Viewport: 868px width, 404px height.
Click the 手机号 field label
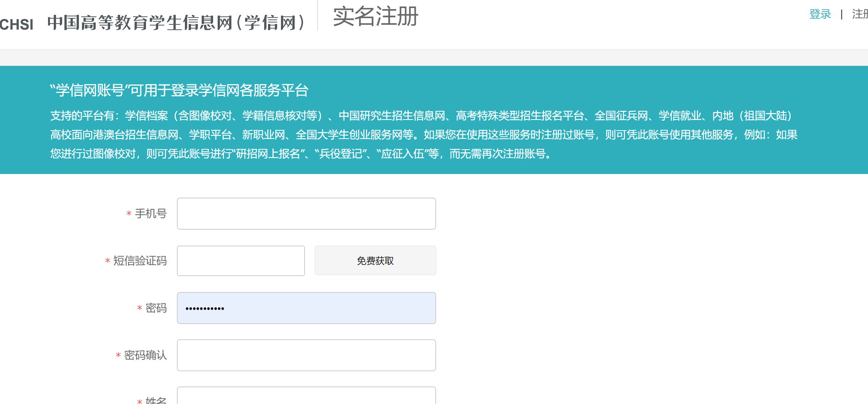click(x=151, y=214)
